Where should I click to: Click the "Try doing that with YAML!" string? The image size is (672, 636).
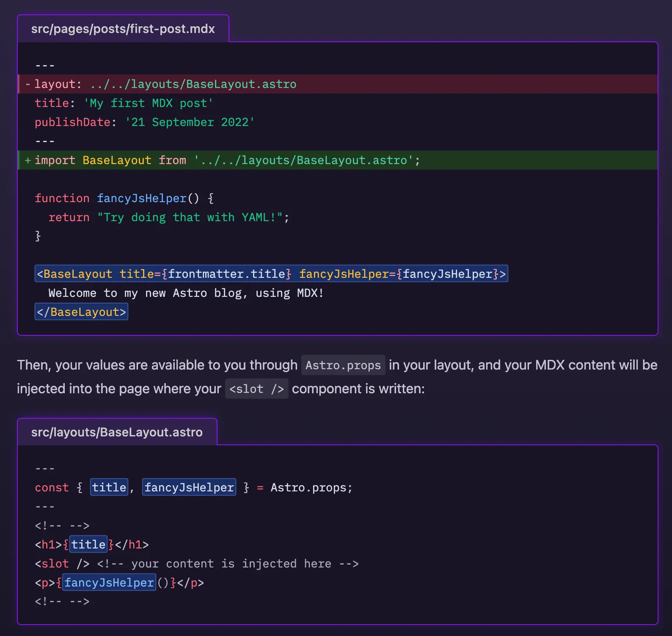190,217
